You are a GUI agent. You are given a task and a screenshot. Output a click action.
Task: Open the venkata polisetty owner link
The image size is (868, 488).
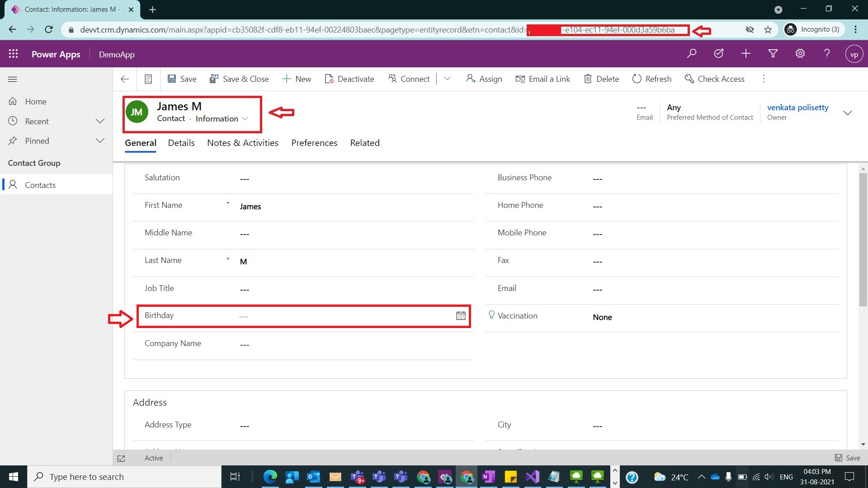click(x=797, y=107)
